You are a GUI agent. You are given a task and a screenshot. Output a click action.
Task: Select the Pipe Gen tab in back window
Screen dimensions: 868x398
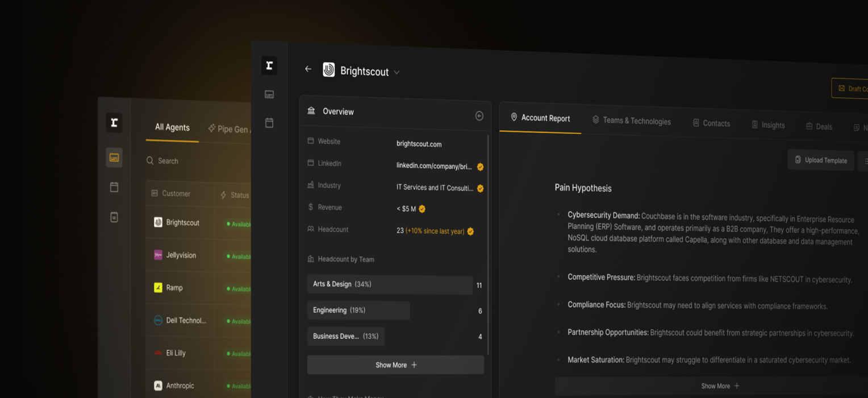[x=228, y=129]
